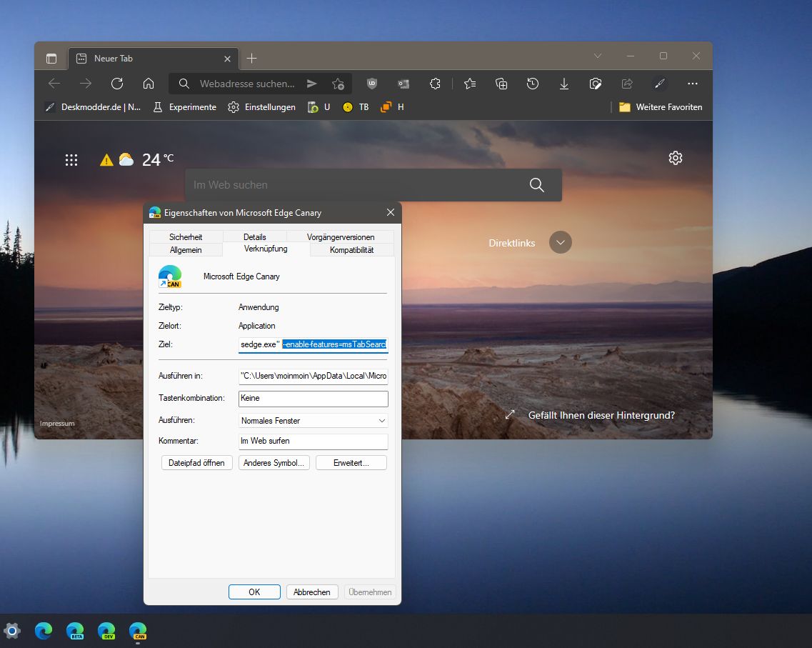Click the weather warning triangle icon
The width and height of the screenshot is (812, 648).
click(x=106, y=160)
